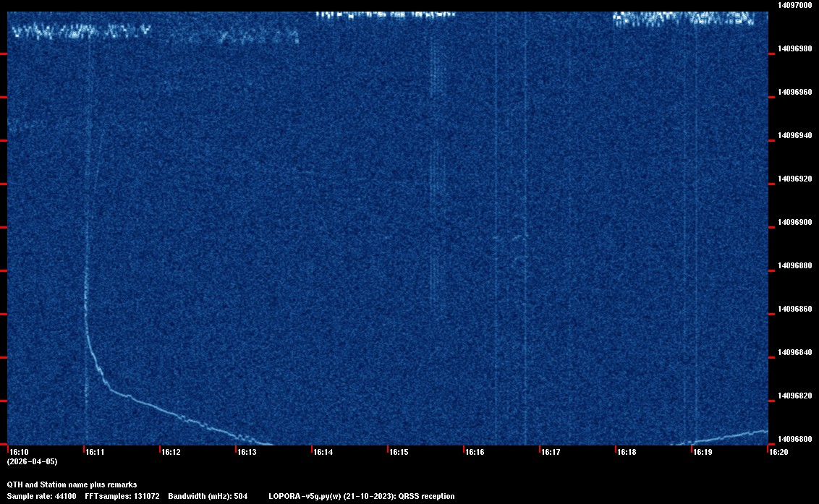This screenshot has width=819, height=504.
Task: Click the QTH and Station name remarks text
Action: pyautogui.click(x=72, y=484)
